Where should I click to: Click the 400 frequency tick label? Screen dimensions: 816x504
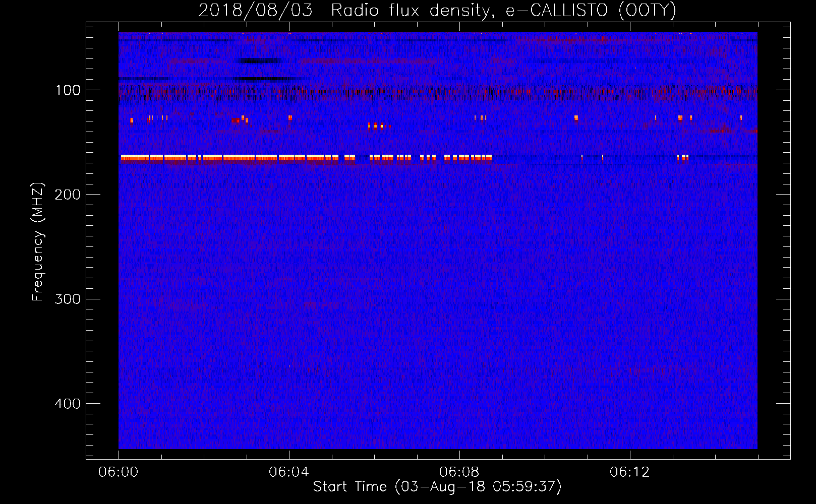68,404
